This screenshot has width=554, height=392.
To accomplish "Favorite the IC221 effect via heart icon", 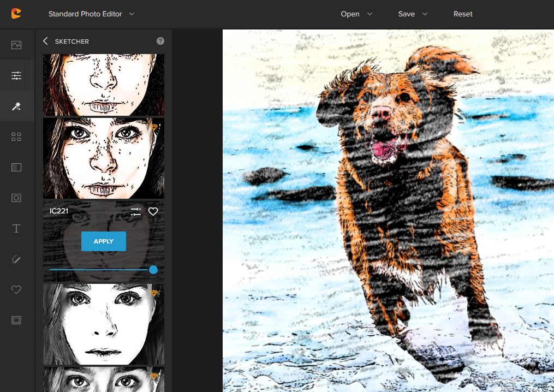I will point(153,212).
